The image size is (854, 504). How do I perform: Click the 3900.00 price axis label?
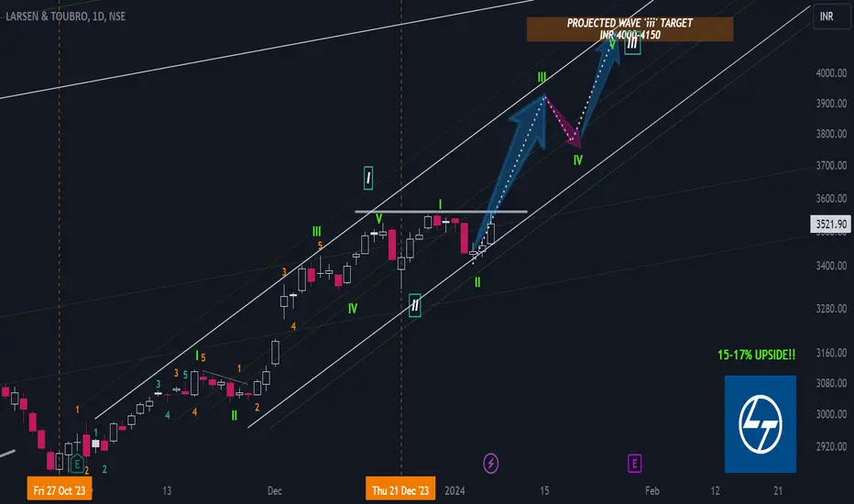831,104
